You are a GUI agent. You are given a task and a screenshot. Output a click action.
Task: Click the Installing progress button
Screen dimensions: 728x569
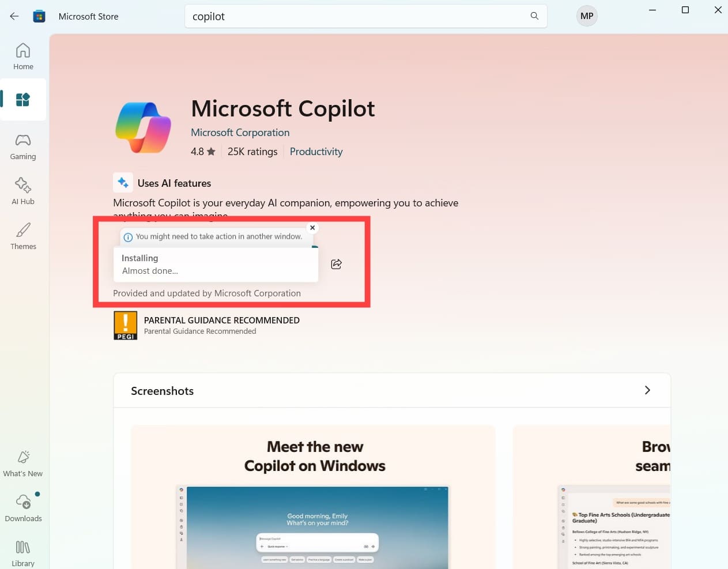[216, 265]
